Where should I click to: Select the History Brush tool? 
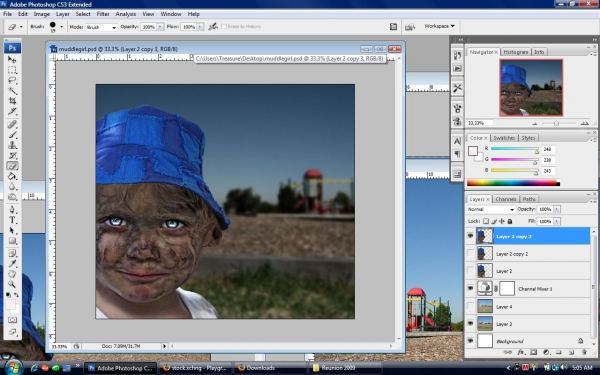click(12, 155)
